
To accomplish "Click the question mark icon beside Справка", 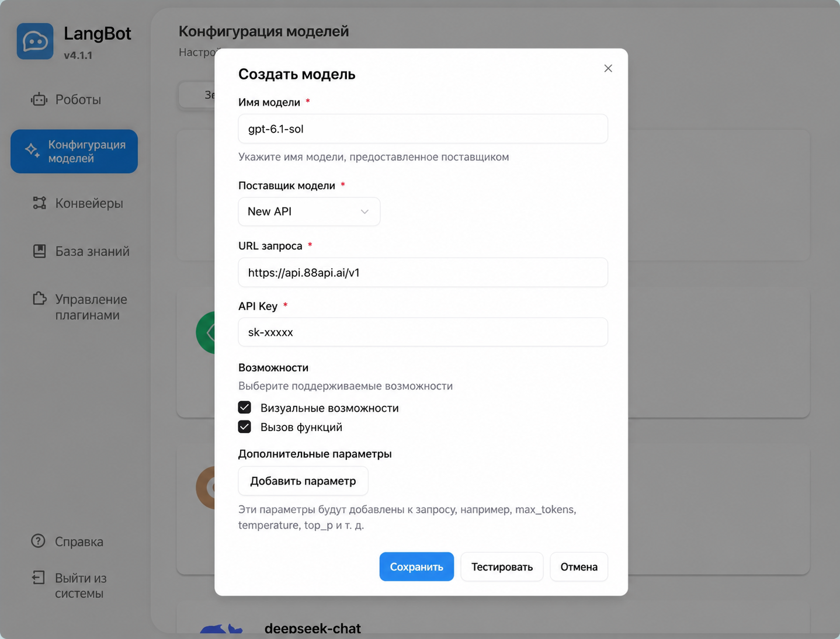I will coord(38,541).
